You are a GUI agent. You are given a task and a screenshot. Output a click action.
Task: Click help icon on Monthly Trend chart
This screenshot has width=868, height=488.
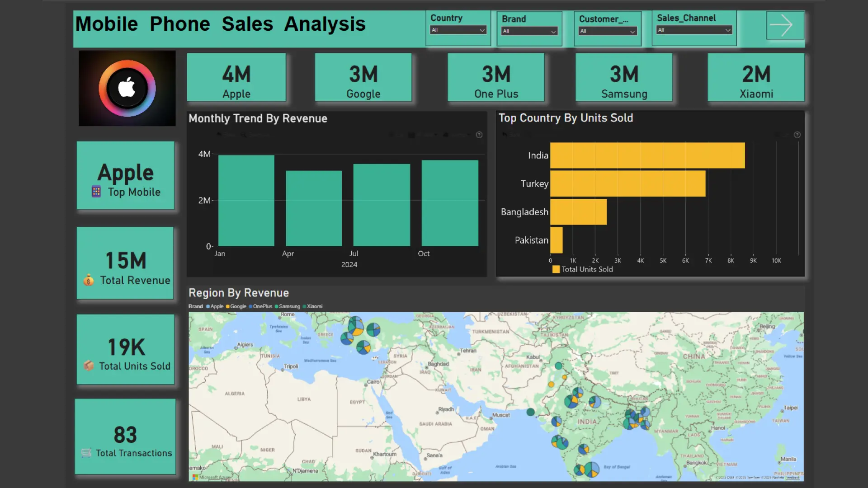click(x=479, y=135)
